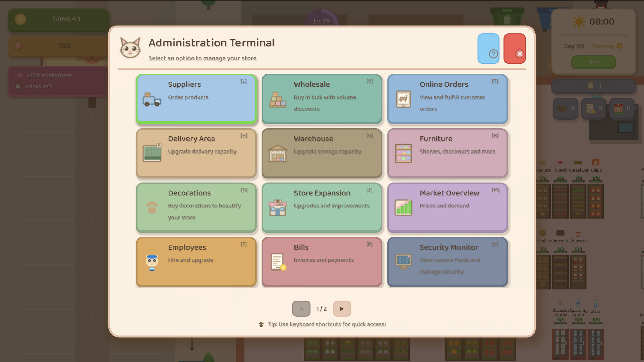Click the Warehouse building icon
Screen dimensions: 644x362
[278, 154]
